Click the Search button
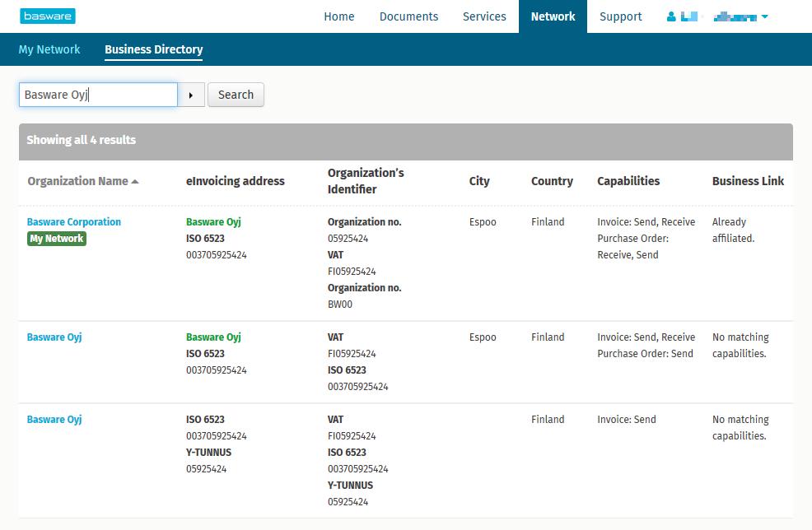Viewport: 812px width, 530px height. point(236,95)
